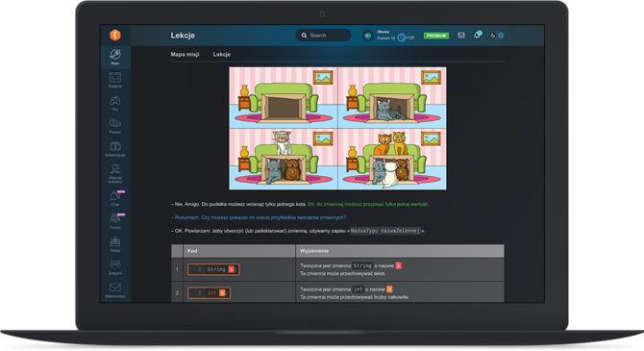Viewport: 644px width, 351px height.
Task: Open Wiadomości envelope in sidebar
Action: coord(115,289)
